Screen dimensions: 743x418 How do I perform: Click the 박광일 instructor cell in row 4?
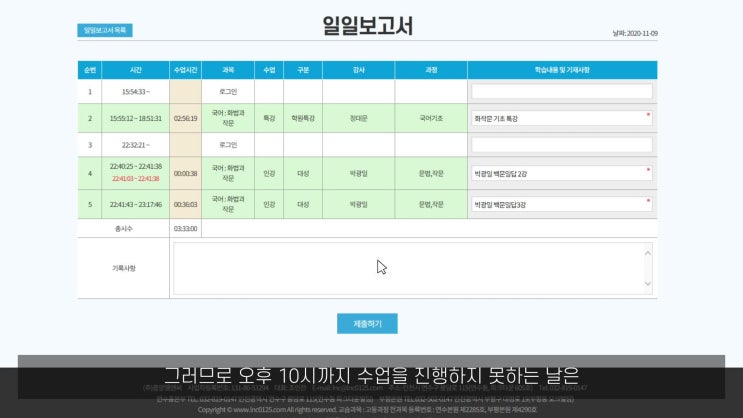pyautogui.click(x=359, y=173)
